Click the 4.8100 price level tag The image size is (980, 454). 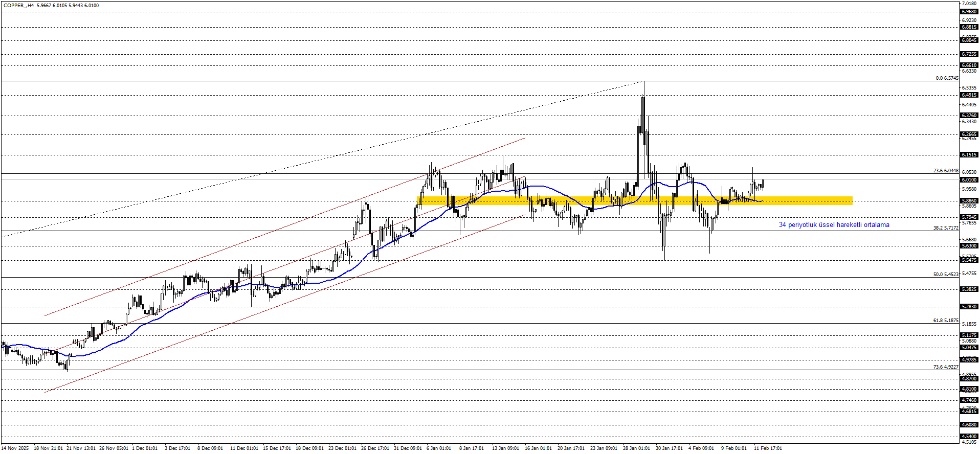click(x=969, y=389)
